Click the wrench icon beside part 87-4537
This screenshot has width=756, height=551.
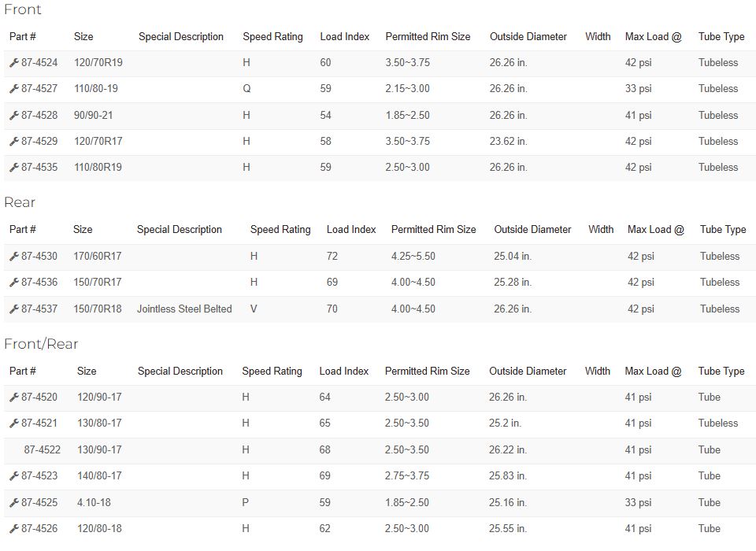tap(14, 309)
